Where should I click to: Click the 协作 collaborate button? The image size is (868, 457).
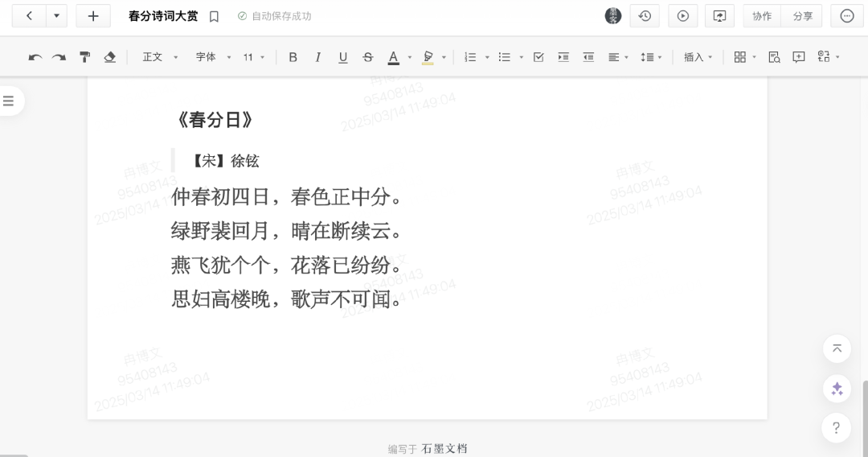(761, 16)
